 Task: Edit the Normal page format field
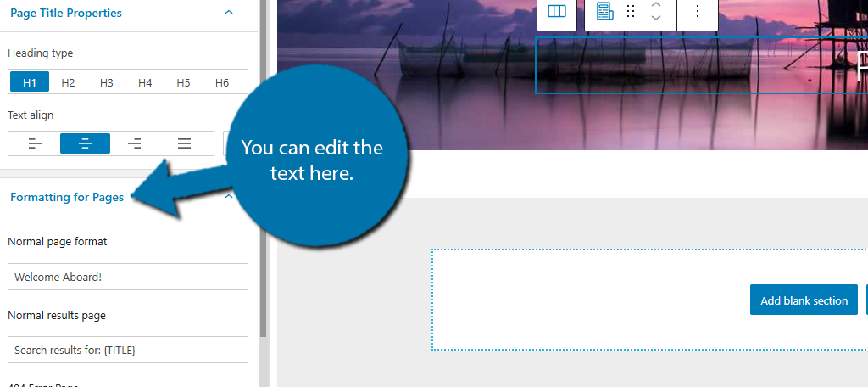128,277
